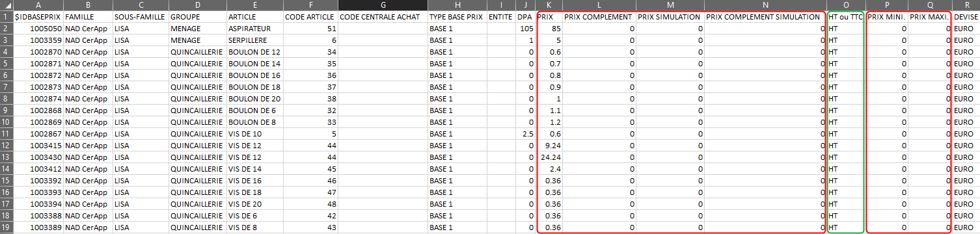Screen dimensions: 980x234
Task: Select the ID cell 1005050
Action: (38, 28)
